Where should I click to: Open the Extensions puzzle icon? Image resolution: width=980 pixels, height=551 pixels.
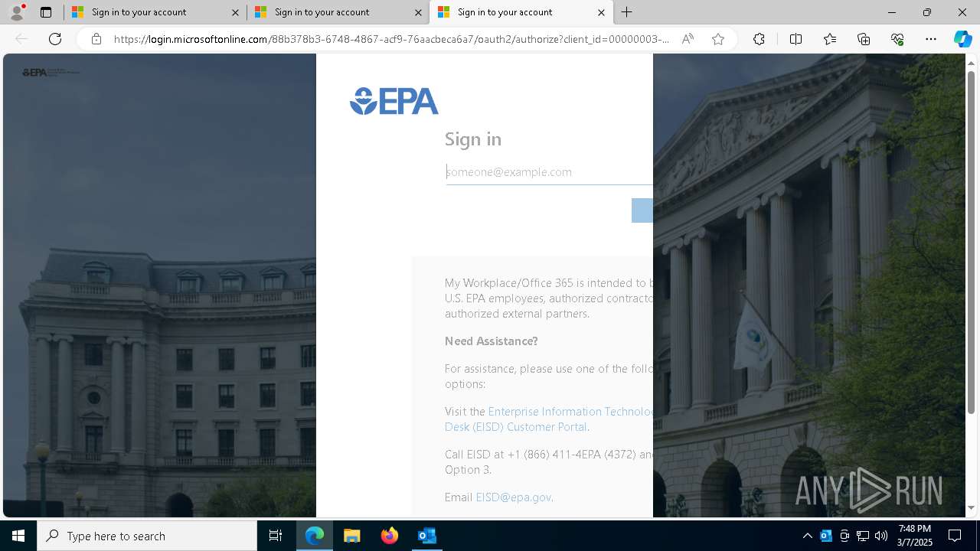(759, 39)
